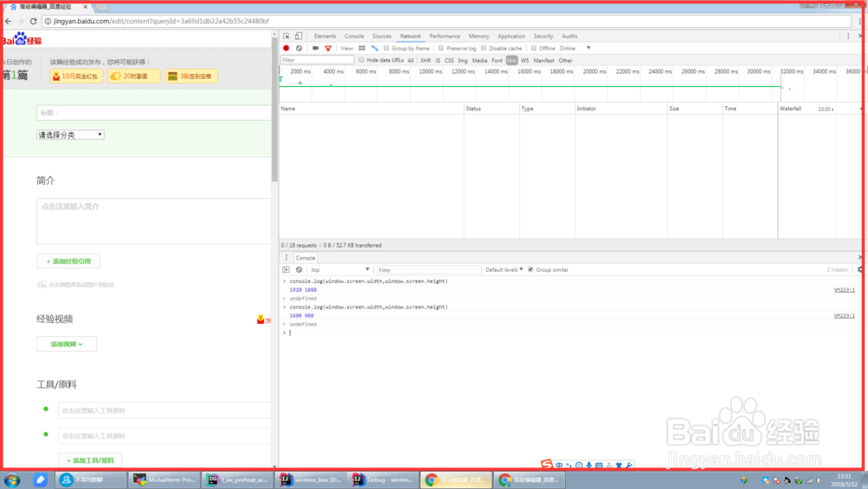Screen dimensions: 868x489
Task: Switch to the Elements tab
Action: point(325,36)
